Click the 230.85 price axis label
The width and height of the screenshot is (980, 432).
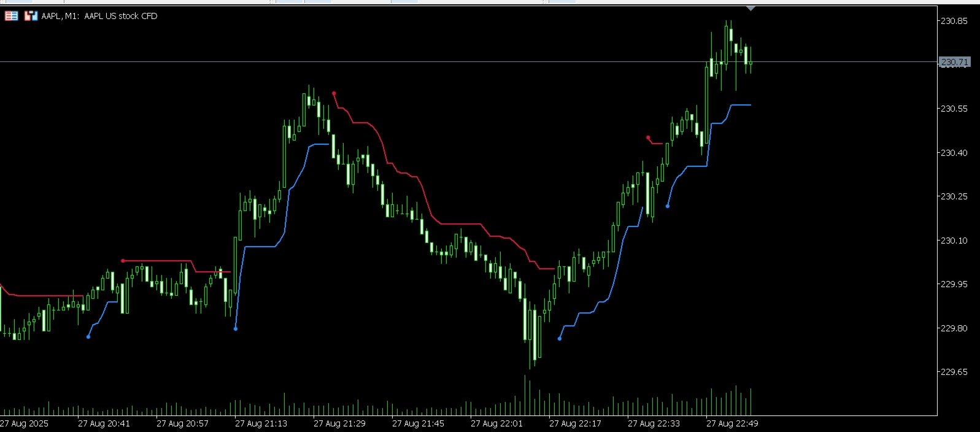click(x=954, y=21)
